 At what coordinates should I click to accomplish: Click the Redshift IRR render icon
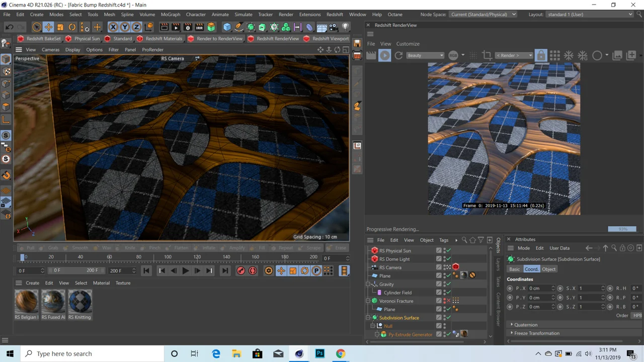pos(199,27)
